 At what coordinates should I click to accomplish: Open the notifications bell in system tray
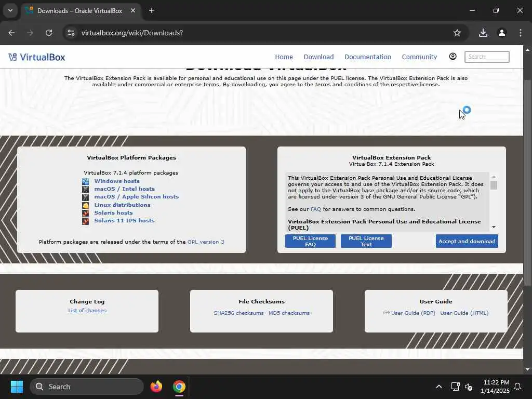point(517,387)
